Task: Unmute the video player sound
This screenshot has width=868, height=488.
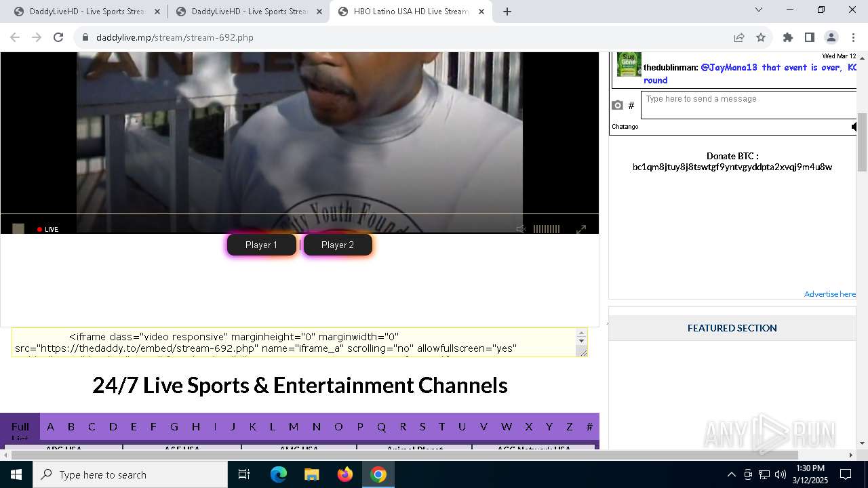Action: tap(521, 229)
